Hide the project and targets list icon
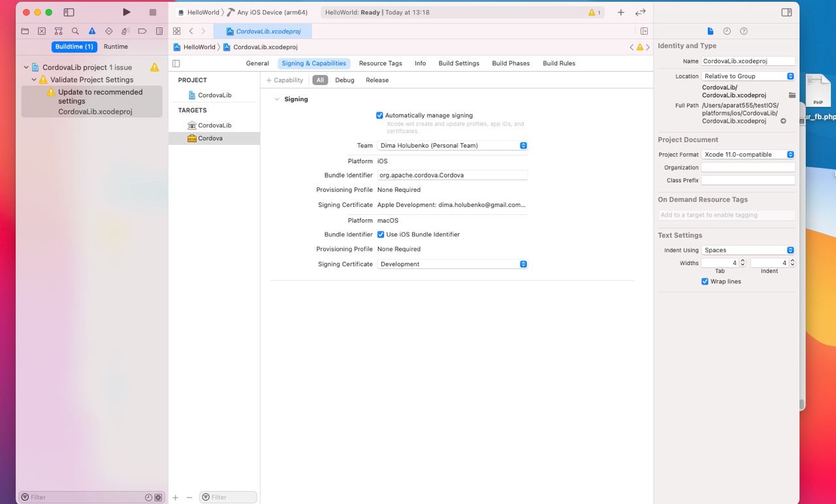This screenshot has height=504, width=836. [x=176, y=63]
